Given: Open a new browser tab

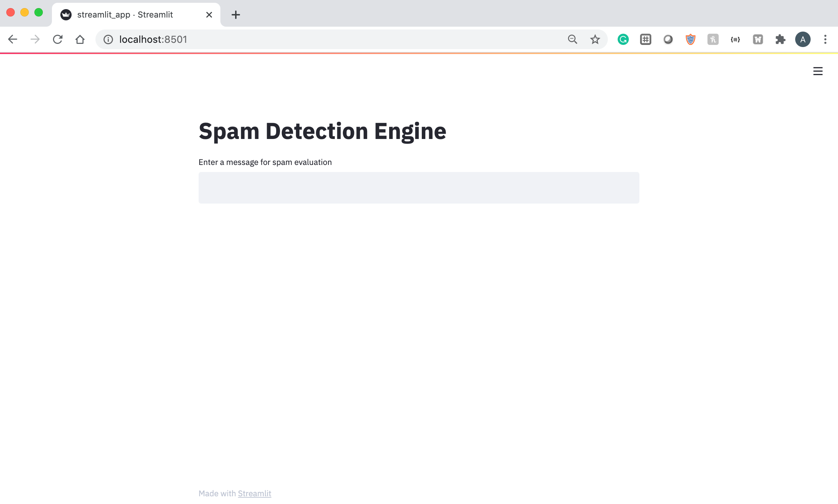Looking at the screenshot, I should 236,15.
